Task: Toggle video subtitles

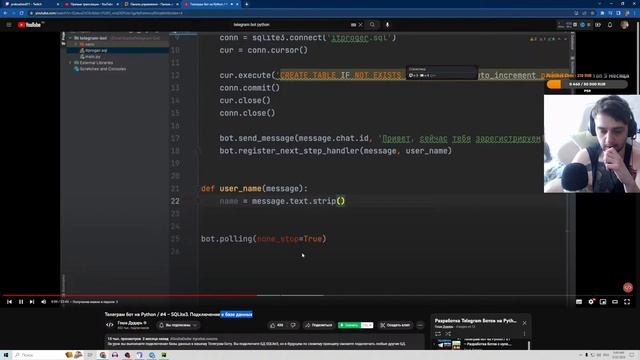Action: [579, 302]
